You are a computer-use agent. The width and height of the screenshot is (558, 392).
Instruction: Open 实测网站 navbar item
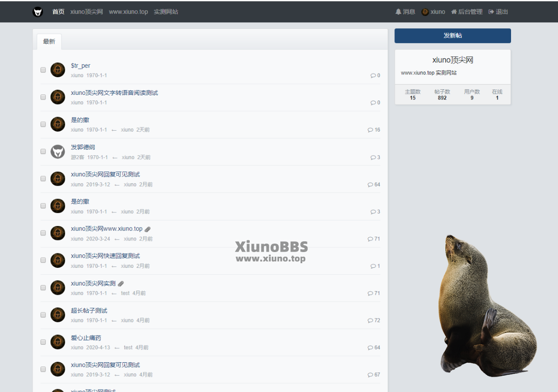166,12
